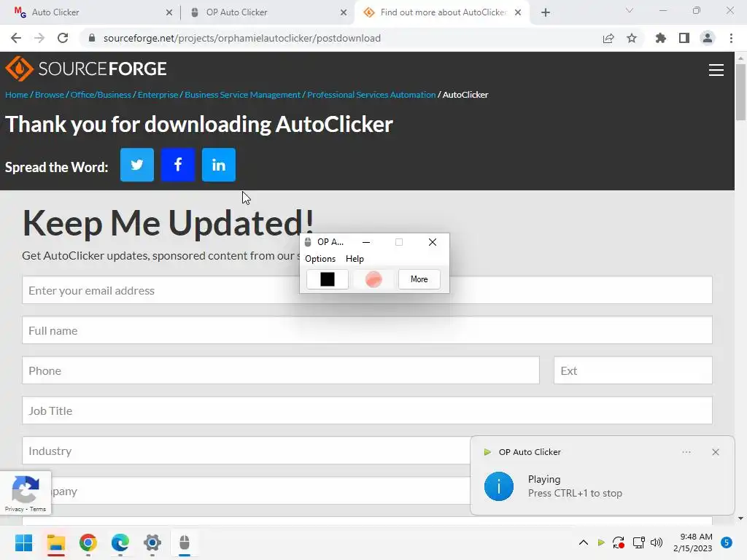Bookmark this page with the star icon
The height and width of the screenshot is (560, 747).
pyautogui.click(x=632, y=38)
